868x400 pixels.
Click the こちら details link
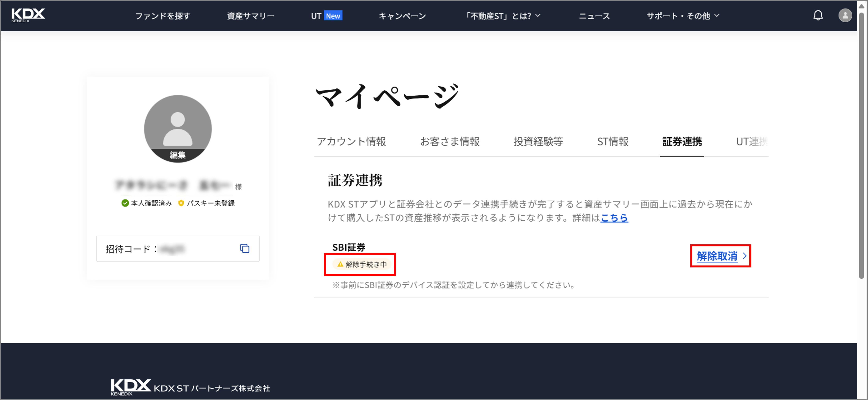pyautogui.click(x=614, y=218)
